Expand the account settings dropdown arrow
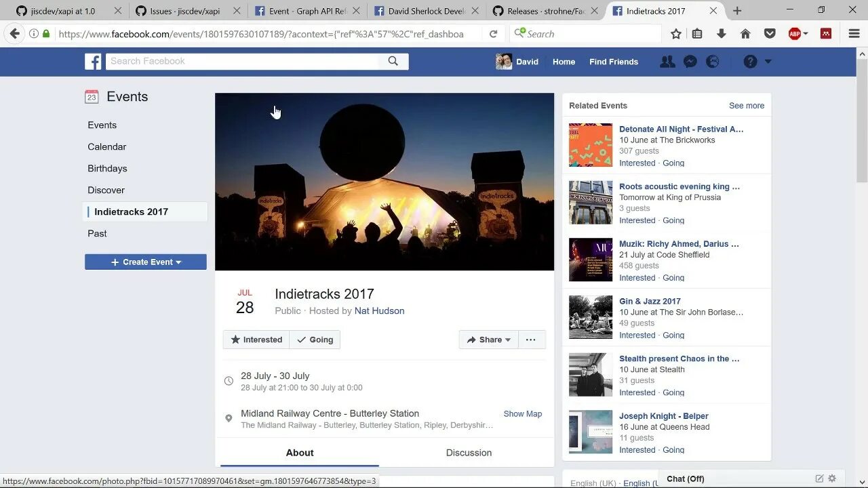 (768, 62)
